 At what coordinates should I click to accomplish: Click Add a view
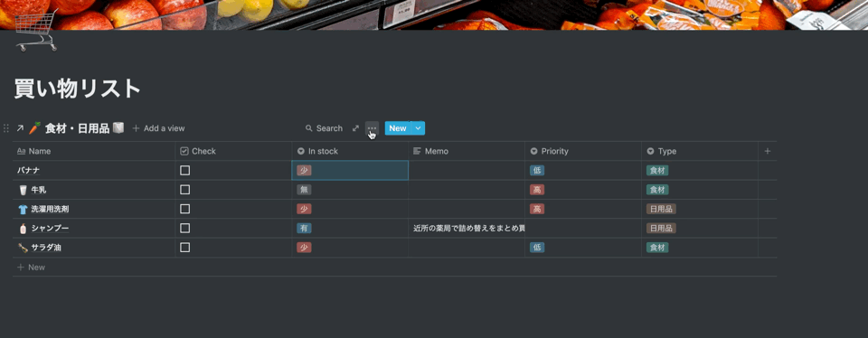tap(158, 128)
